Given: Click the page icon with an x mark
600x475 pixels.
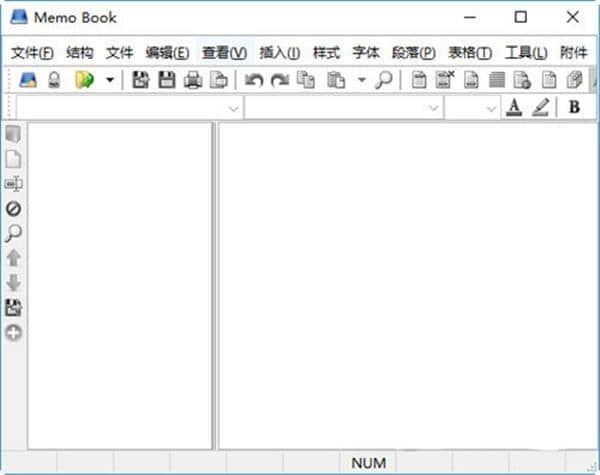Looking at the screenshot, I should point(445,80).
